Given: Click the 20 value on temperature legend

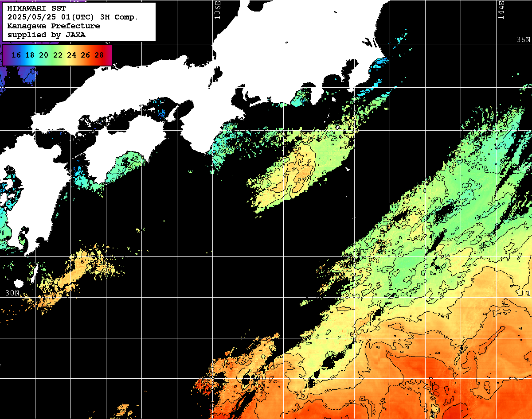Looking at the screenshot, I should (x=43, y=55).
